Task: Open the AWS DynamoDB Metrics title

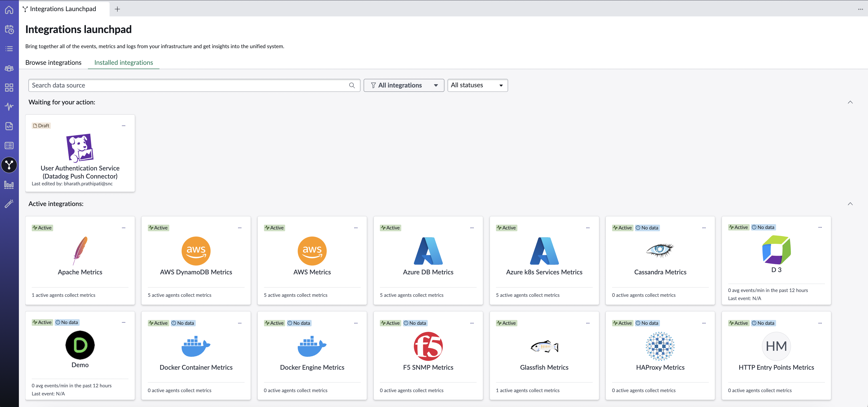Action: [196, 272]
